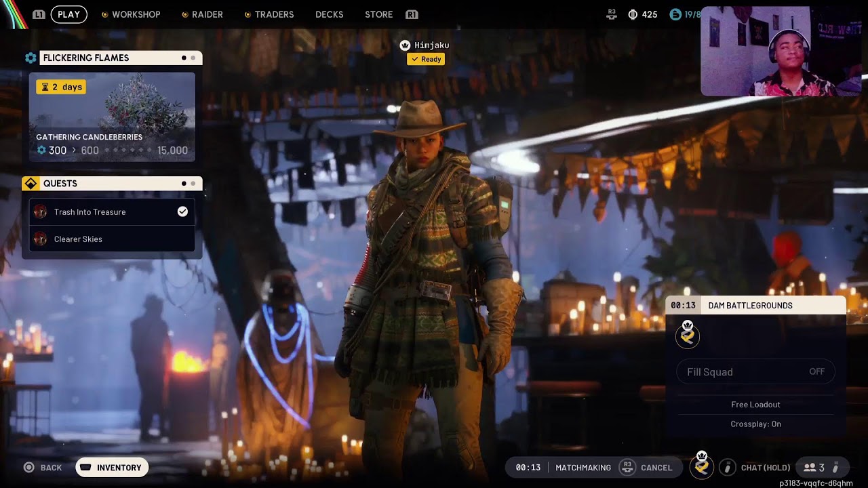The height and width of the screenshot is (488, 868).
Task: Select first page dot of Flickering Flames
Action: tap(184, 58)
